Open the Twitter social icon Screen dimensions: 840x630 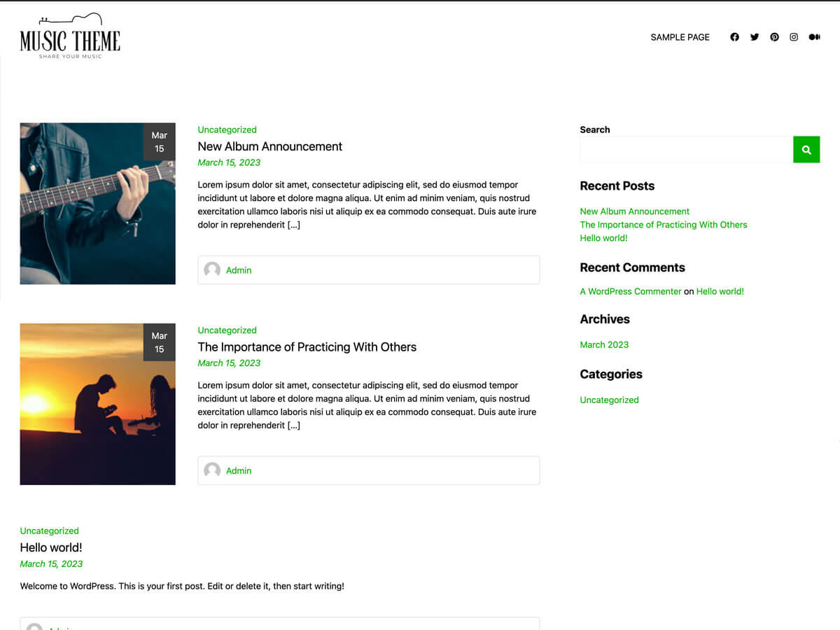coord(754,36)
